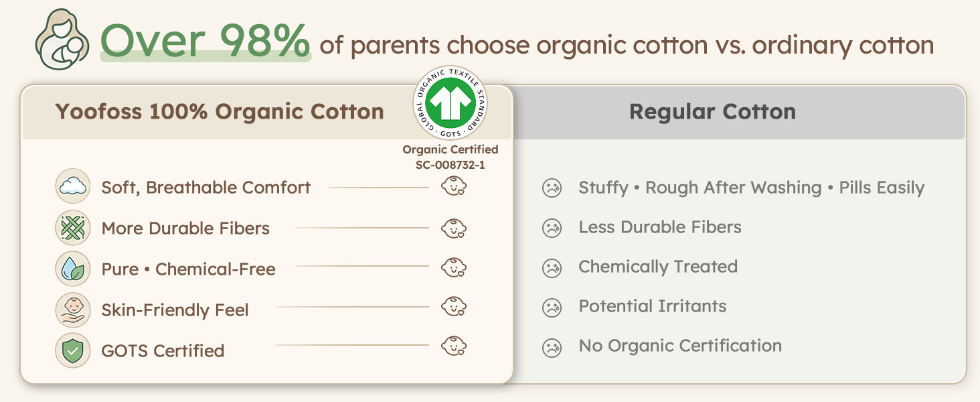This screenshot has width=980, height=402.
Task: Select the baby in hand Skin-Friendly Feel icon
Action: tap(72, 310)
